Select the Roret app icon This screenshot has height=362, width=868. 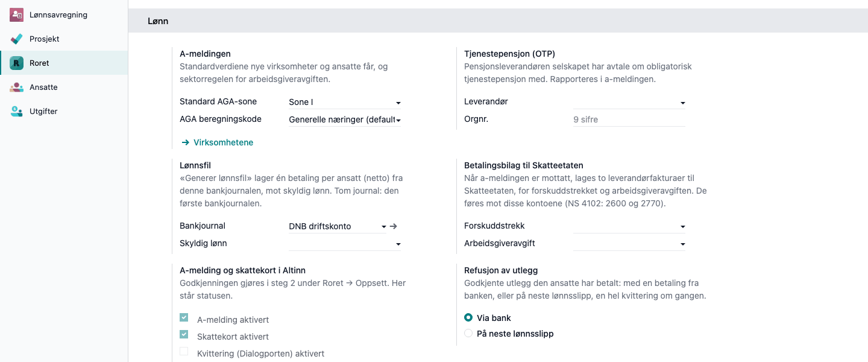coord(16,63)
